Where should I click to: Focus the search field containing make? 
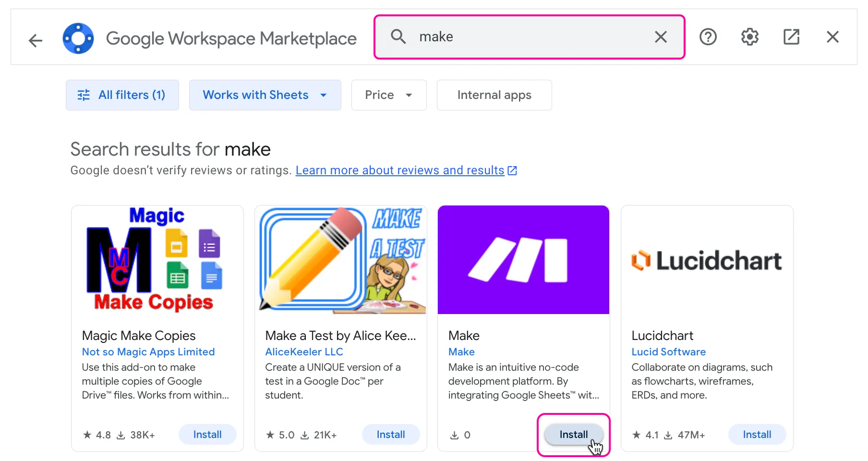coord(529,37)
